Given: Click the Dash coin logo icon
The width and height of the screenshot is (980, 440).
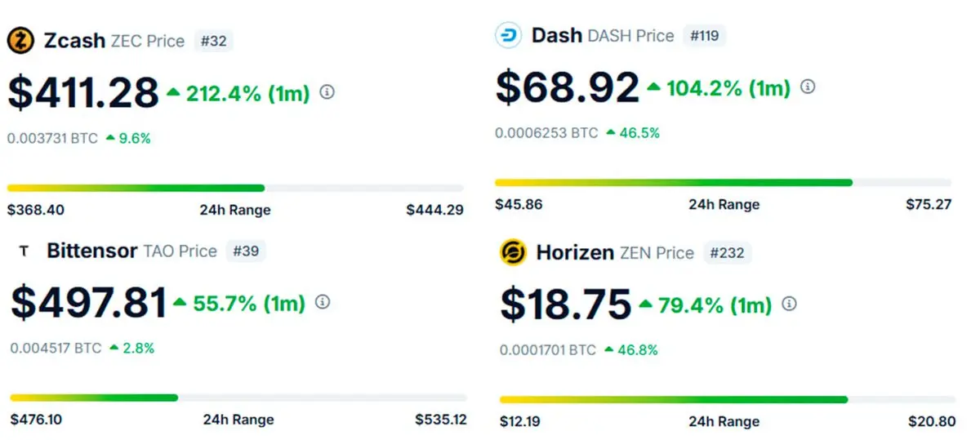Looking at the screenshot, I should click(508, 36).
